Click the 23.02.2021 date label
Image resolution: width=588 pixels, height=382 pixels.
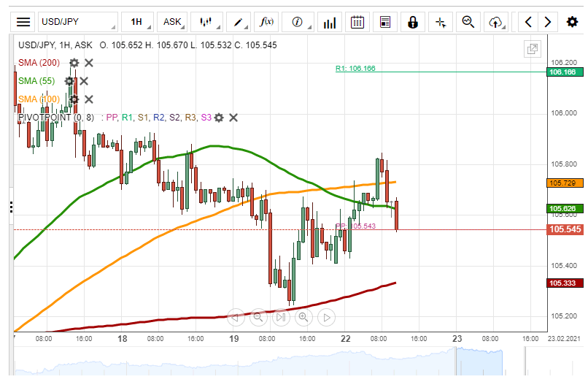(x=564, y=339)
